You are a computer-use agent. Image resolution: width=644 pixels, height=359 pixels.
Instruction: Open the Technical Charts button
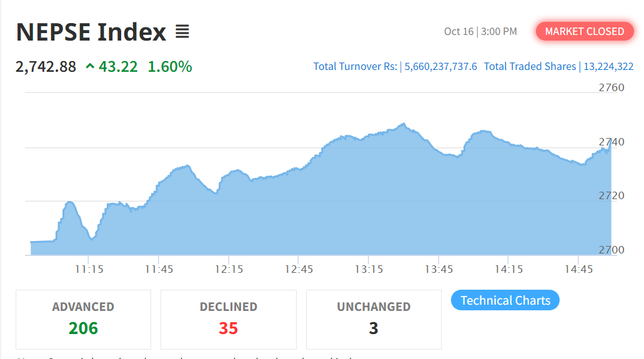(x=505, y=300)
